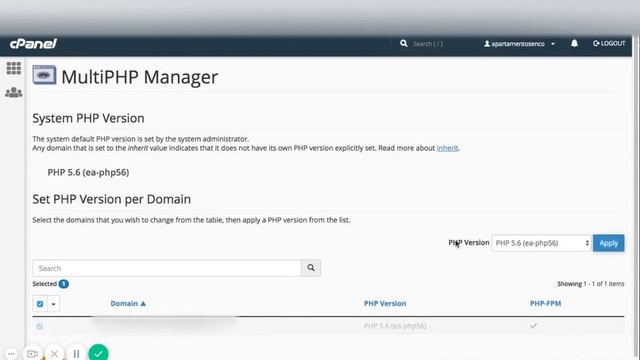Sort table by PHP Version column

click(385, 303)
